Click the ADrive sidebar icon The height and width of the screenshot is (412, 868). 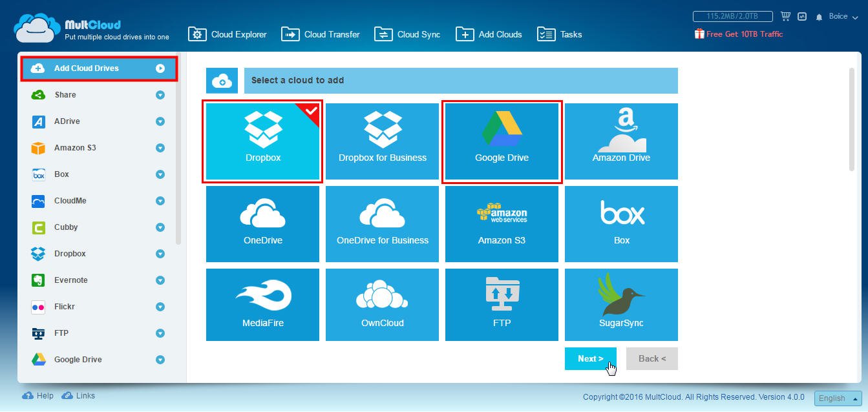[x=38, y=121]
